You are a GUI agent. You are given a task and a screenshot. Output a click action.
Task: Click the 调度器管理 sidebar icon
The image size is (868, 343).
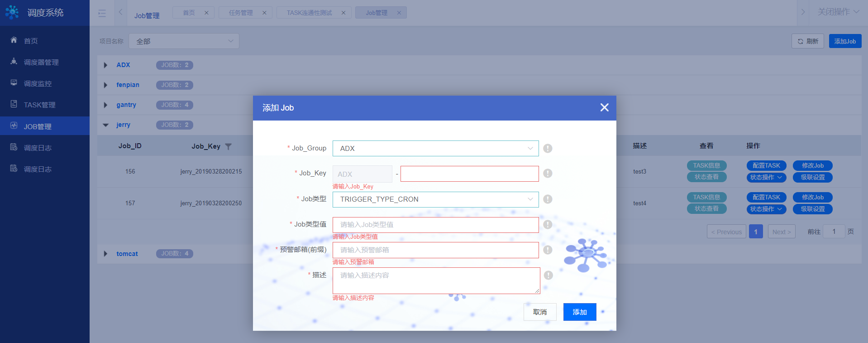(x=14, y=61)
